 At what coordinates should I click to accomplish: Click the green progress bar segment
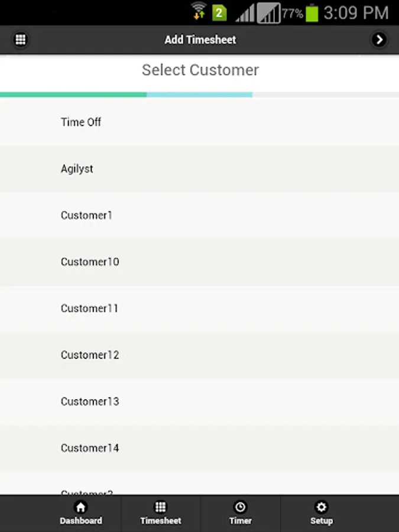click(73, 95)
